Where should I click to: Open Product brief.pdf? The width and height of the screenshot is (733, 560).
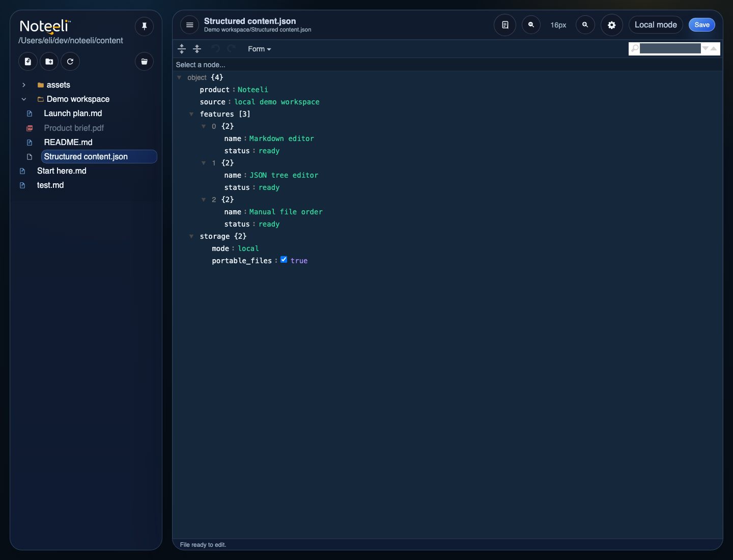pos(74,128)
